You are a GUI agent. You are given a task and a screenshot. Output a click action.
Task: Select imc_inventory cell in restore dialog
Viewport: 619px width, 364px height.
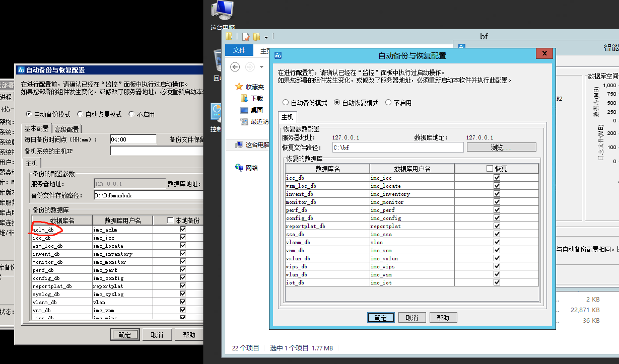click(412, 194)
